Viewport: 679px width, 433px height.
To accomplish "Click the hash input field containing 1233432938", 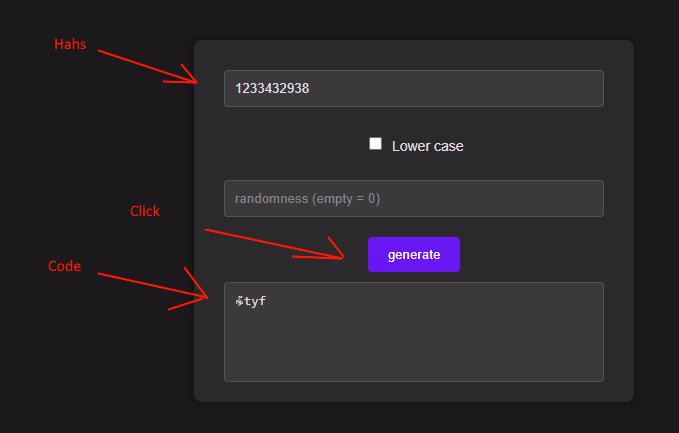I will tap(413, 88).
